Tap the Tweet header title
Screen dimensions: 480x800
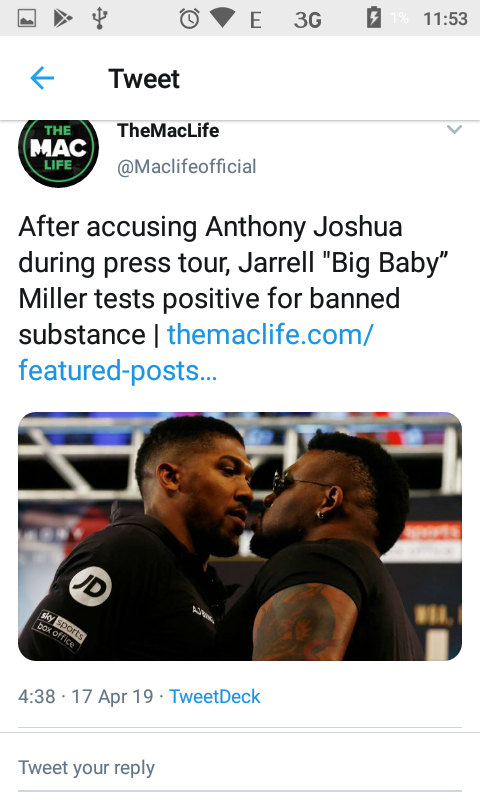144,79
